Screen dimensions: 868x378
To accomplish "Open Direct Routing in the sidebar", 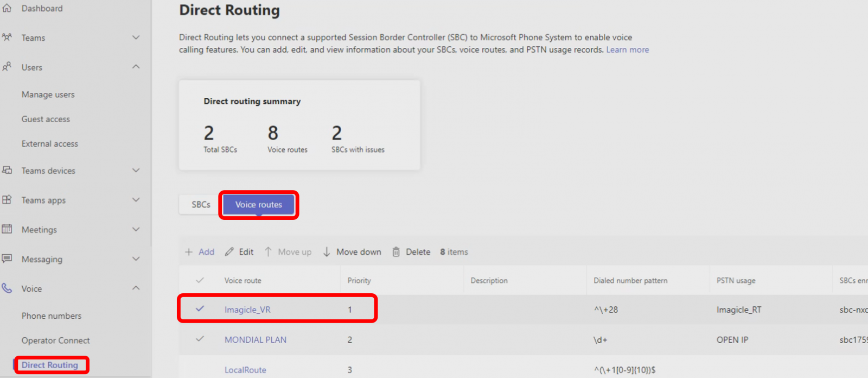I will 50,365.
